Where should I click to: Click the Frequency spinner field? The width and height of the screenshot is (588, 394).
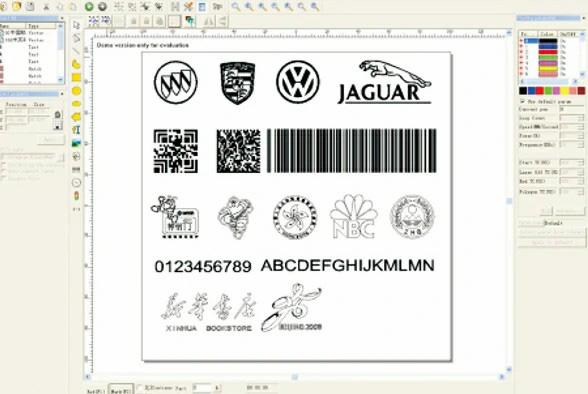coord(572,145)
